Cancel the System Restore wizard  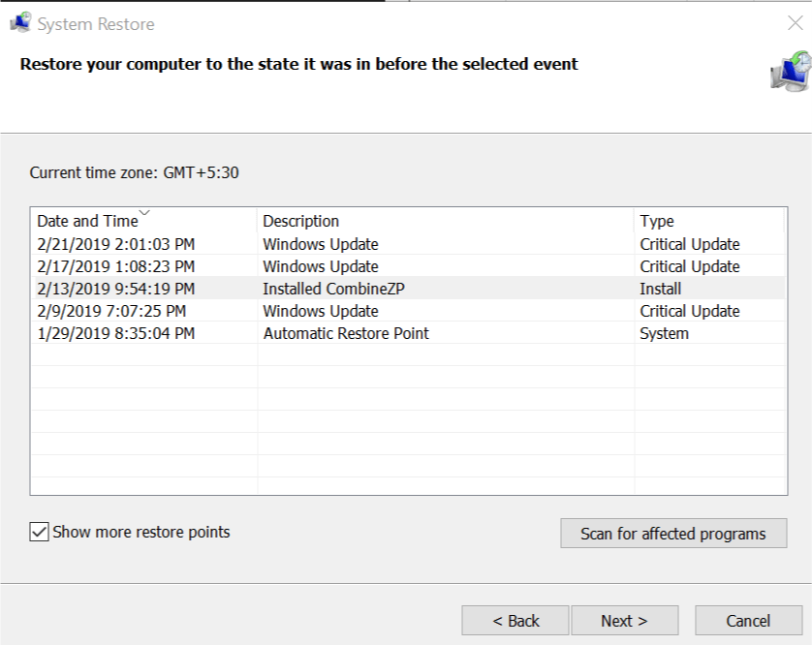point(748,621)
